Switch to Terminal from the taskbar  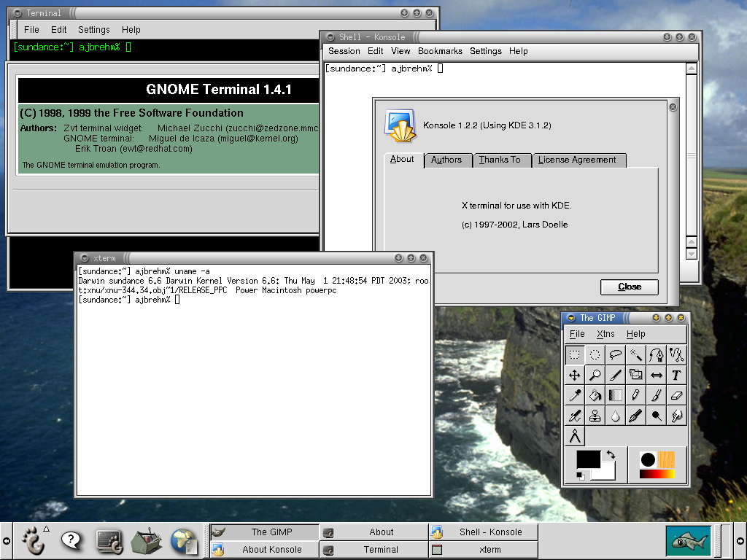[374, 550]
